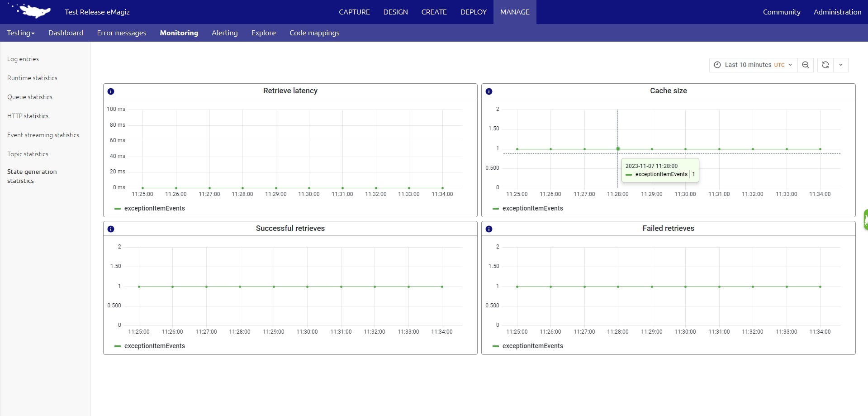The width and height of the screenshot is (868, 416).
Task: Toggle exceptionItemEvents series in Successful retrieves chart
Action: (x=154, y=346)
